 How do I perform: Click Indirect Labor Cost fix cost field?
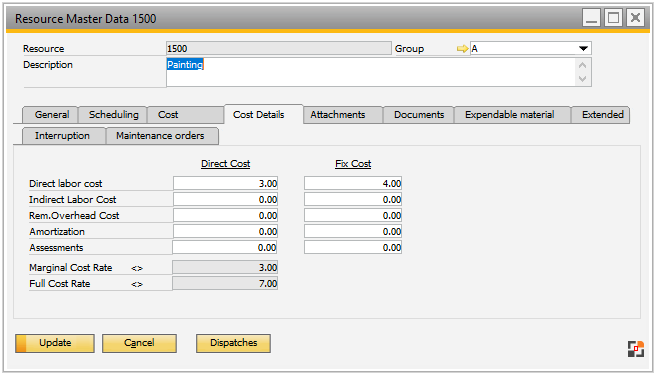point(353,200)
